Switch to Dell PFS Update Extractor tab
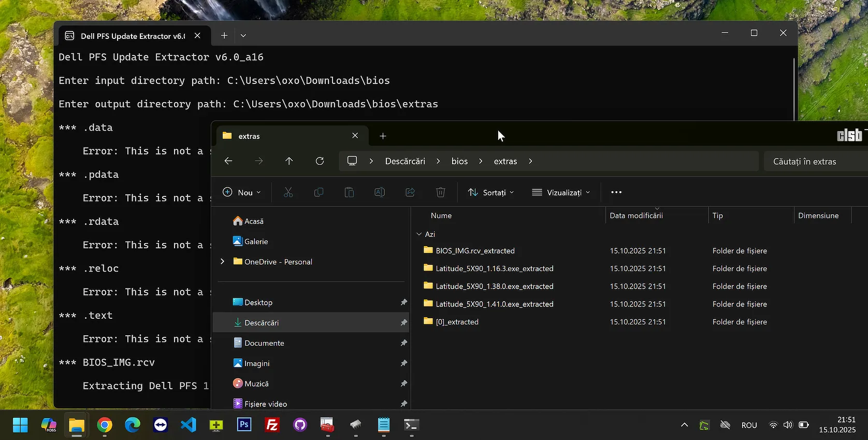Screen dimensions: 868x440 pyautogui.click(x=132, y=36)
